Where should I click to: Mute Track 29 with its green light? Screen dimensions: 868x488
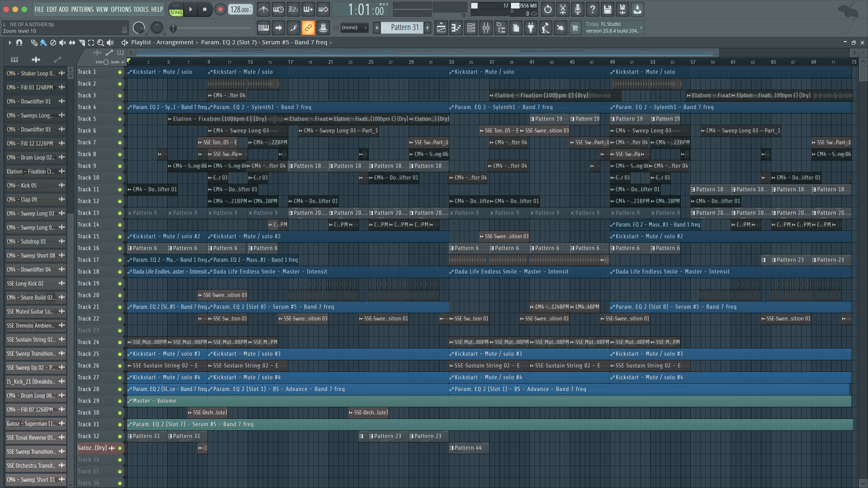(120, 401)
